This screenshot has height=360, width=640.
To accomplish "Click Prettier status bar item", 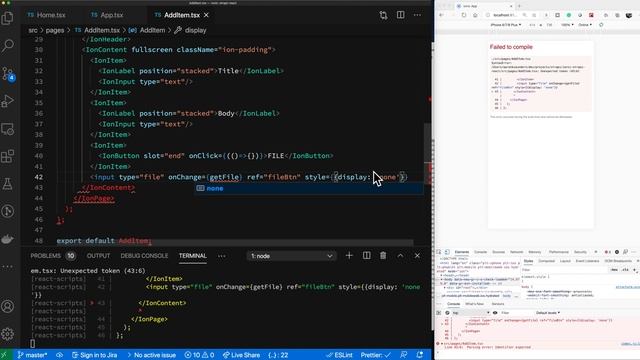I will point(376,355).
